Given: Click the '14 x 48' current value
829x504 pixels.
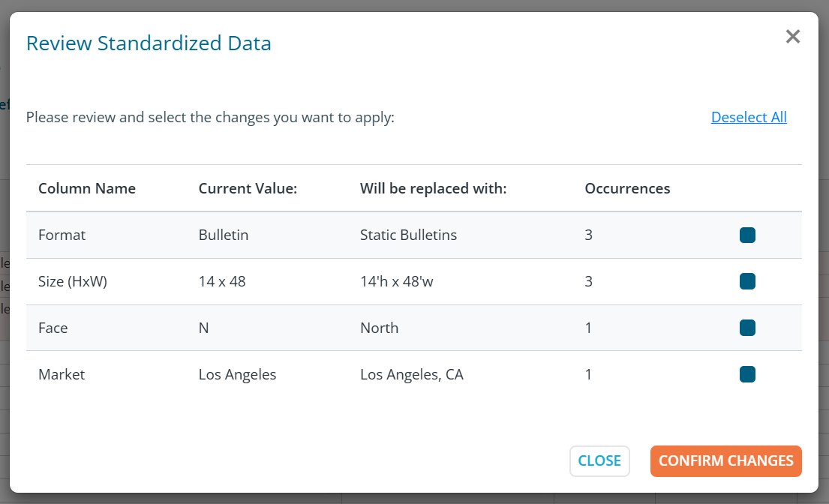Looking at the screenshot, I should (x=222, y=282).
